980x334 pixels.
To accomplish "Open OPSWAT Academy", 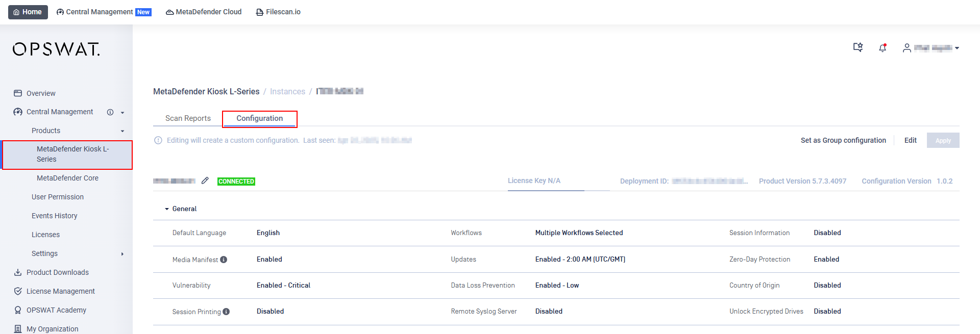I will (x=56, y=310).
